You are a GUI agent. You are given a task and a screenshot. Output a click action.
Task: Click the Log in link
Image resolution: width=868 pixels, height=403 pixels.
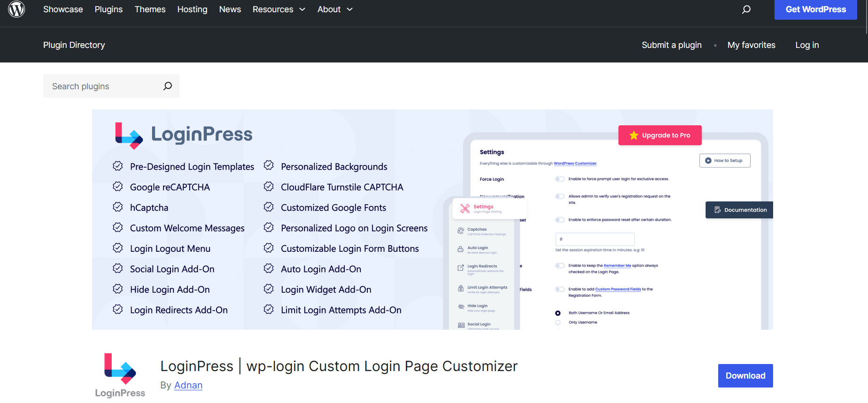pyautogui.click(x=807, y=45)
